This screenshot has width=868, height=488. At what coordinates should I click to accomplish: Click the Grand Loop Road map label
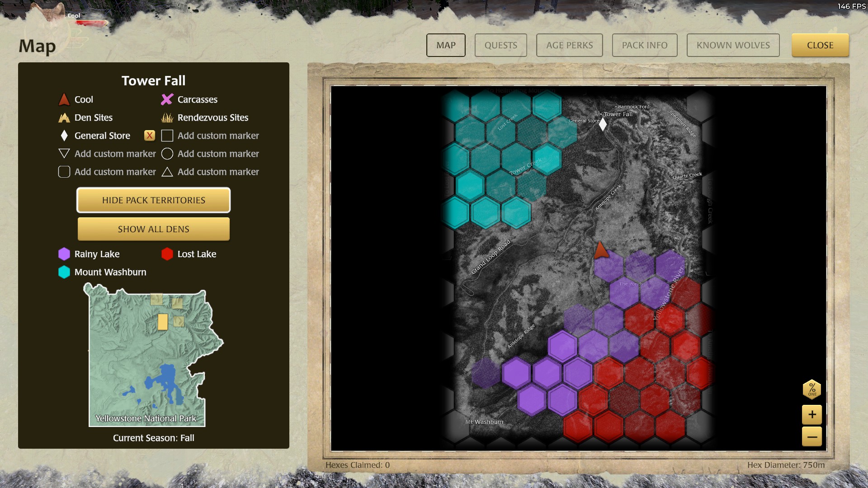click(x=491, y=257)
